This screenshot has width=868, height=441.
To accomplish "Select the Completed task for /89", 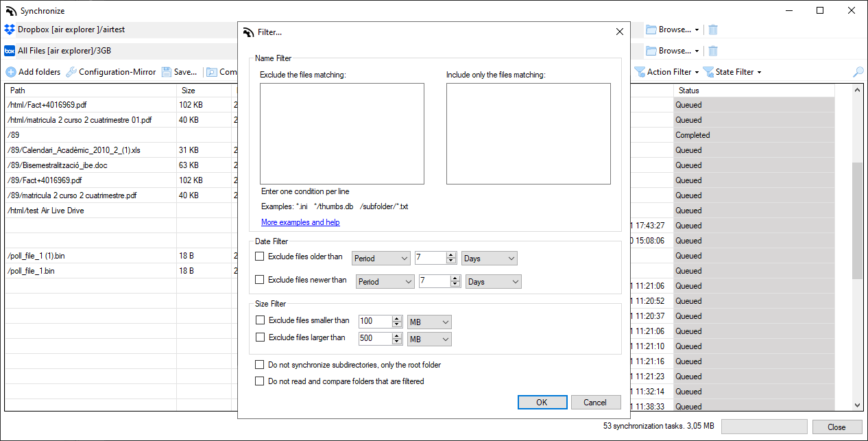I will click(691, 134).
